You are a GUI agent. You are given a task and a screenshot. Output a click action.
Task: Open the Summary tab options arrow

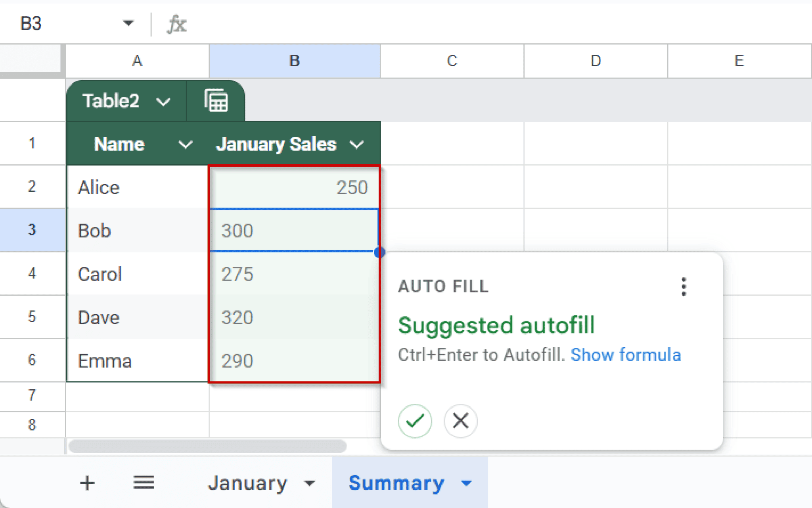[x=467, y=483]
